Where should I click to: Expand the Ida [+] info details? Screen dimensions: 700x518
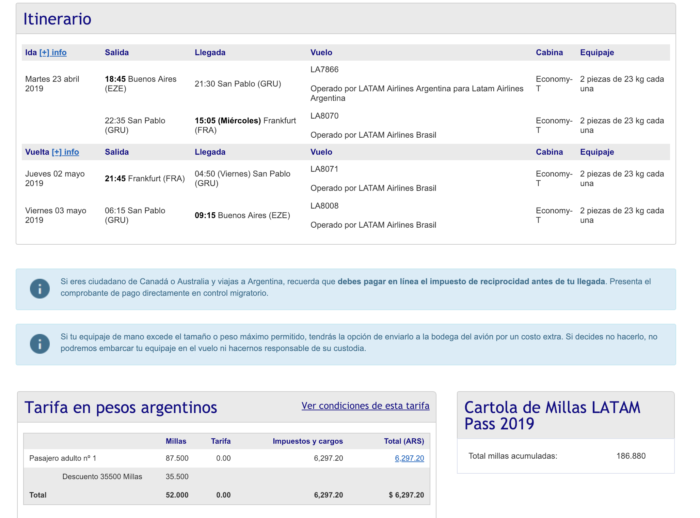pyautogui.click(x=52, y=52)
